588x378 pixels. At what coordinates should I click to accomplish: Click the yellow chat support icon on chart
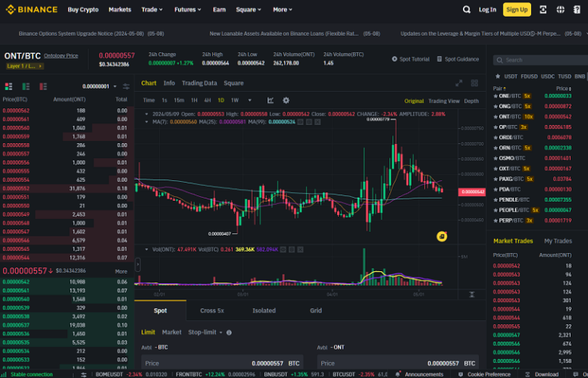tap(442, 236)
